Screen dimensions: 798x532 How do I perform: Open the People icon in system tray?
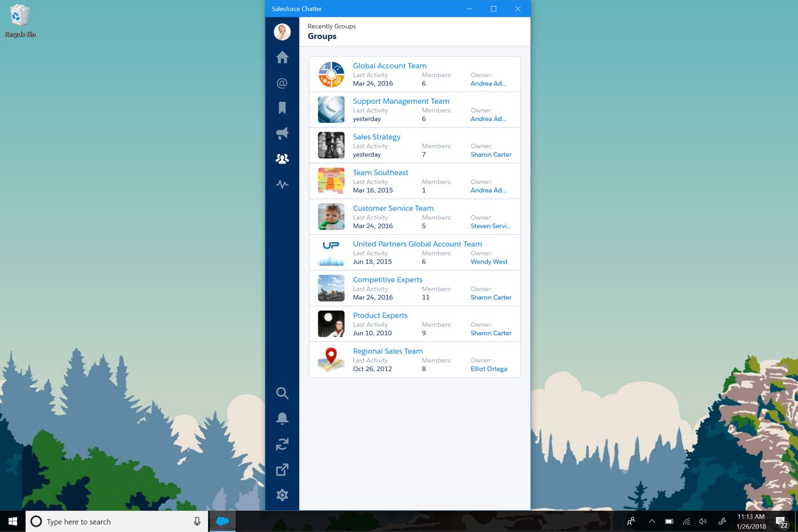tap(631, 521)
